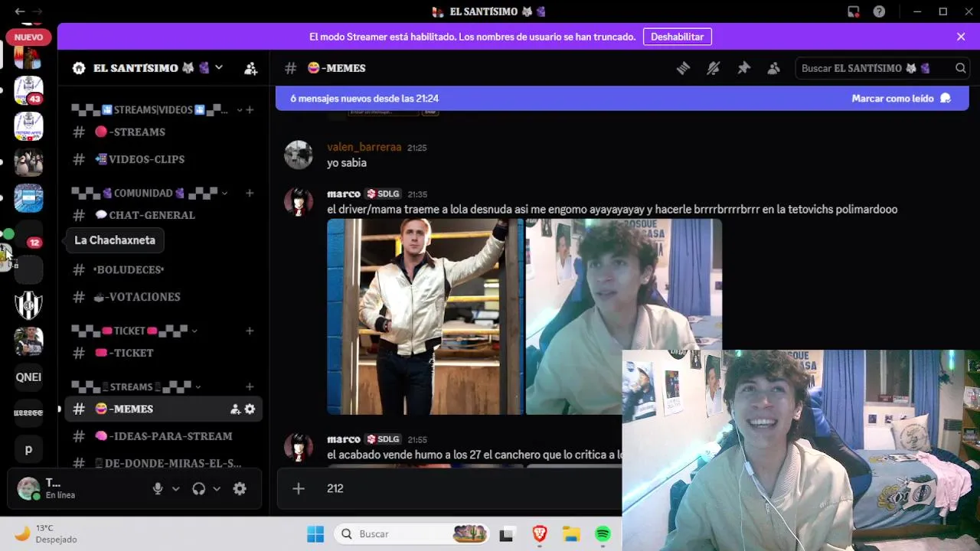Open the EL SANTÍSIMO server menu dropdown
This screenshot has width=980, height=551.
tap(219, 67)
